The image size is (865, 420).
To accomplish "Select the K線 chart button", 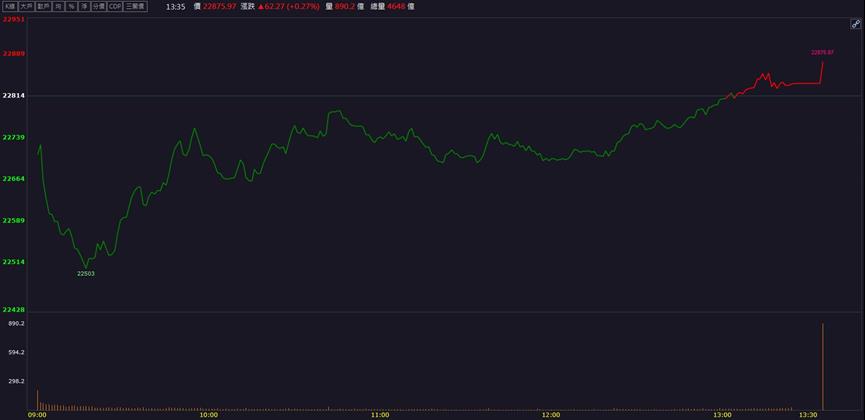I will pos(10,7).
